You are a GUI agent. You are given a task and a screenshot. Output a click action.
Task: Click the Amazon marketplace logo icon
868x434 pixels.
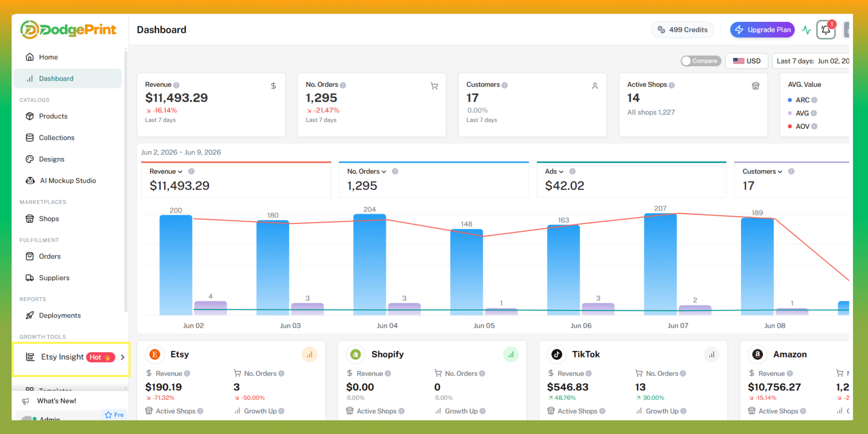point(758,354)
